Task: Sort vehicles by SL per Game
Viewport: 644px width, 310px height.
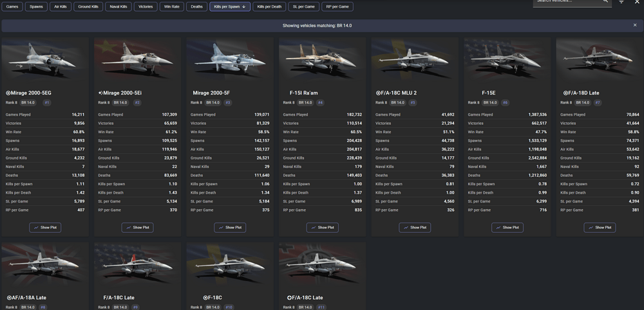Action: pos(304,6)
